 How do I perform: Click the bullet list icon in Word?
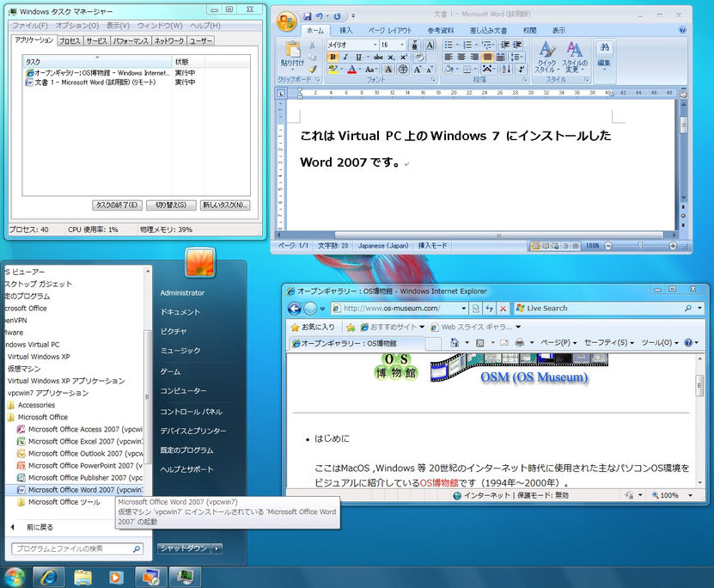click(x=448, y=45)
